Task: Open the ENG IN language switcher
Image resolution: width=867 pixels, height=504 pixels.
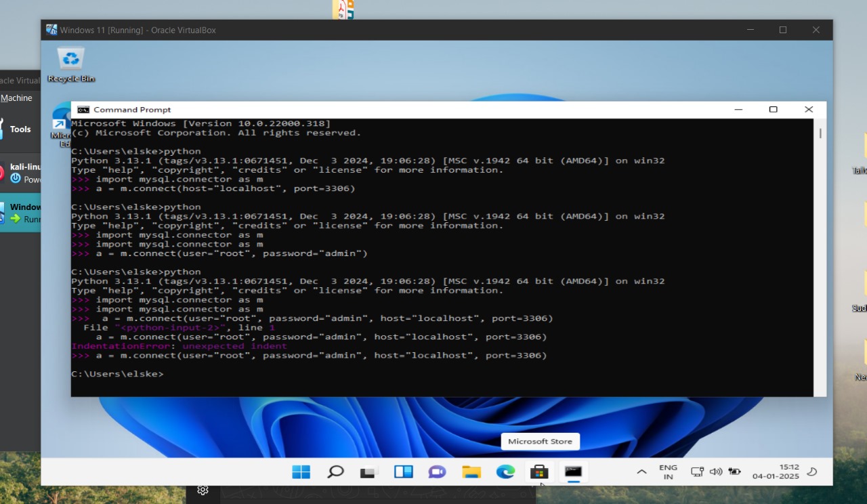Action: coord(668,472)
